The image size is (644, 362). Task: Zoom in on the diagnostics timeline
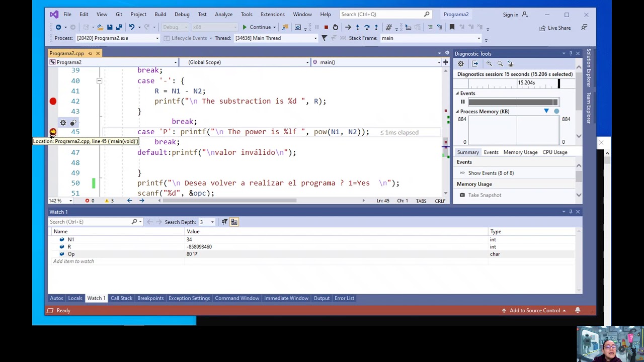click(x=489, y=64)
